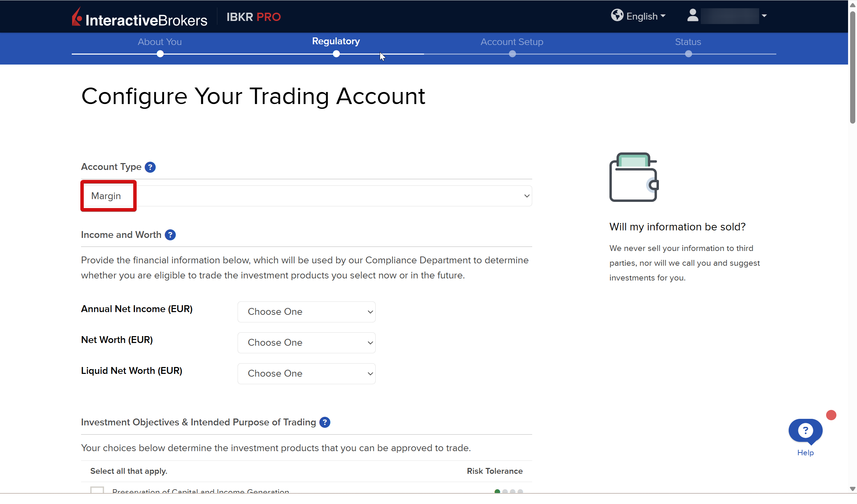This screenshot has height=504, width=857.
Task: Click the wallet illustration icon
Action: click(634, 177)
